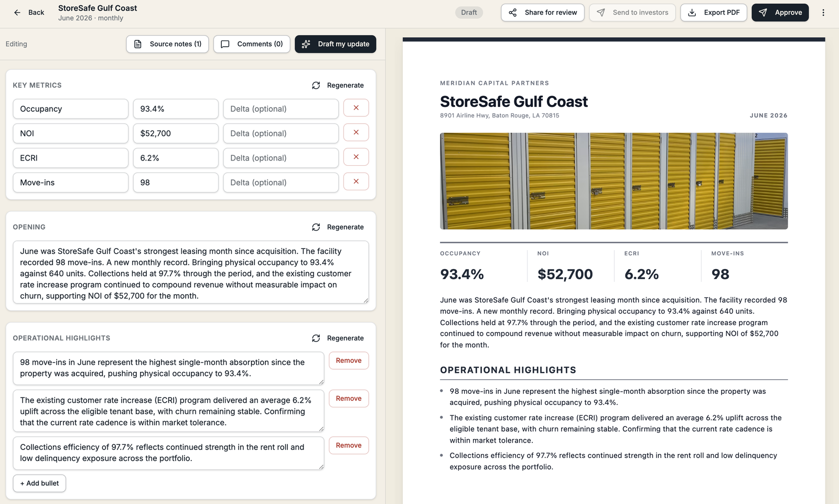Click the '8901 Airline Hwy' address text
Viewport: 839px width, 504px height.
click(x=499, y=115)
